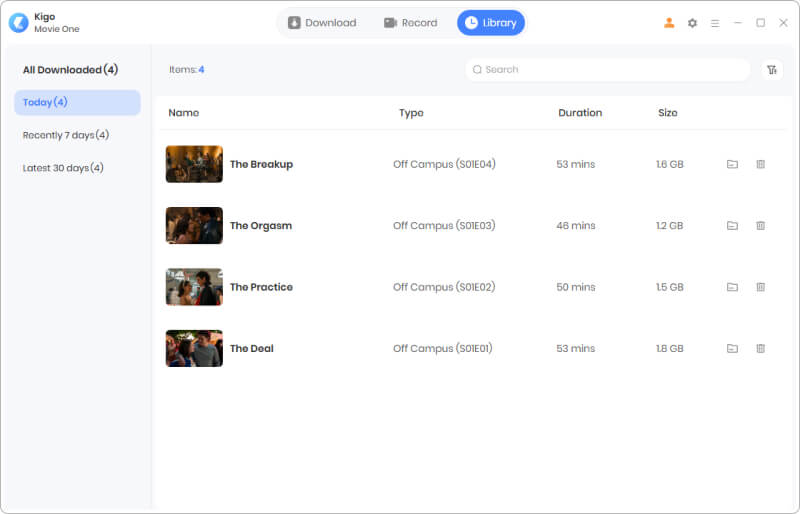Open folder for The Practice

point(732,287)
